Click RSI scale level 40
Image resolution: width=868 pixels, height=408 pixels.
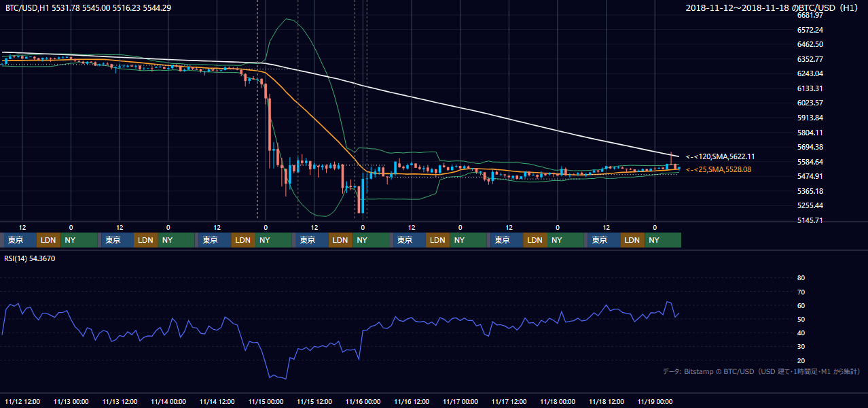(x=801, y=333)
